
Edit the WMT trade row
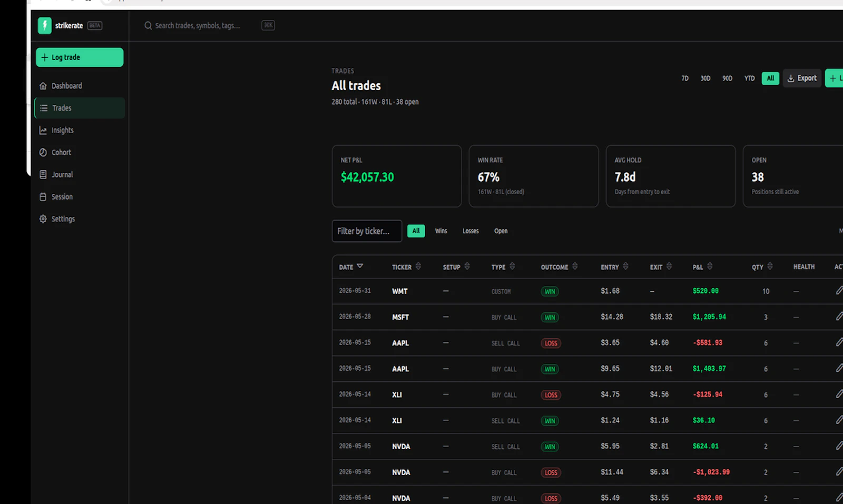[839, 291]
